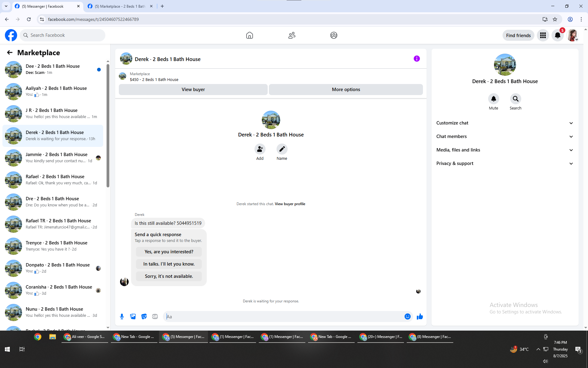Viewport: 588px width, 368px height.
Task: Record a voice clip with microphone
Action: (x=122, y=316)
